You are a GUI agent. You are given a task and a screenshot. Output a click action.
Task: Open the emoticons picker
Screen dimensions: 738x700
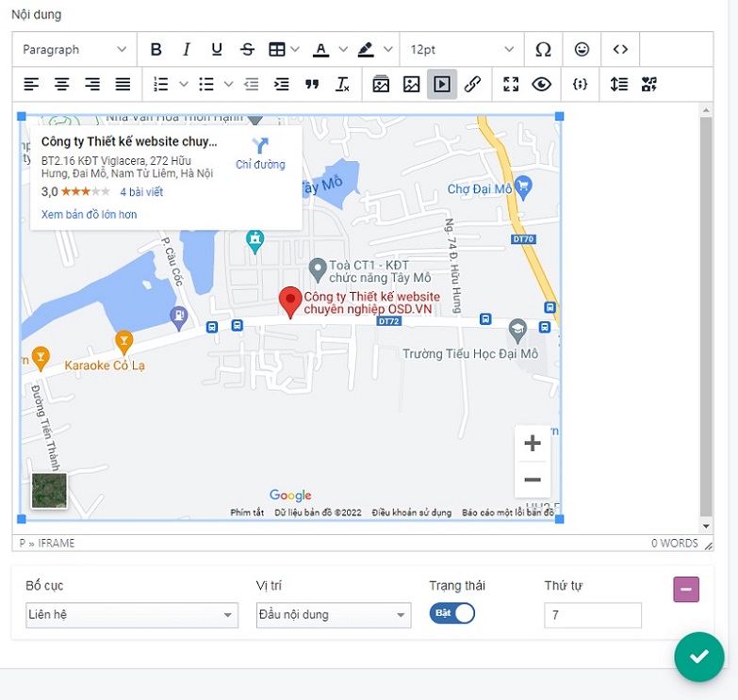(582, 50)
